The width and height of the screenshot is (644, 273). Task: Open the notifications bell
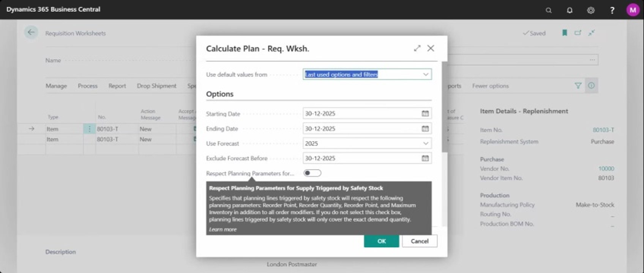[570, 10]
